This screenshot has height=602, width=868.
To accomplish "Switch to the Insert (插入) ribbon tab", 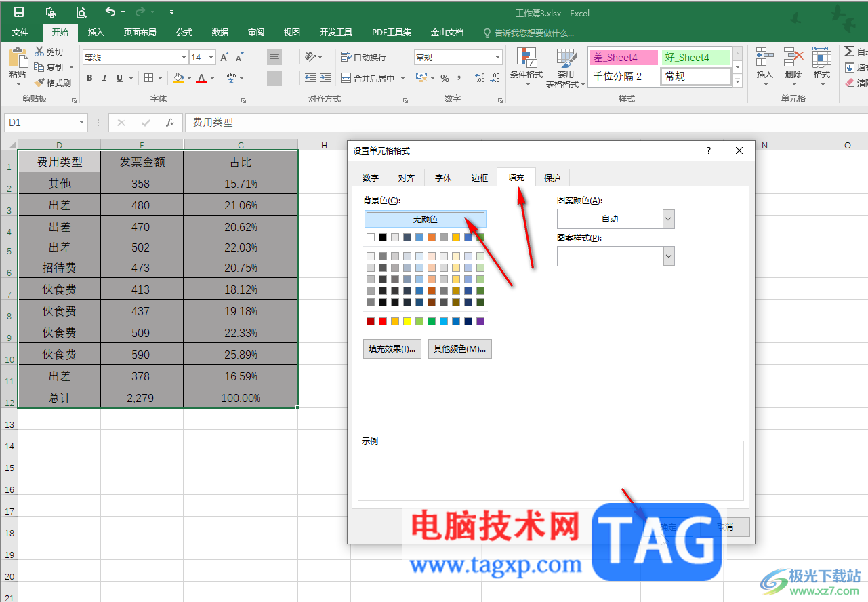I will 96,32.
